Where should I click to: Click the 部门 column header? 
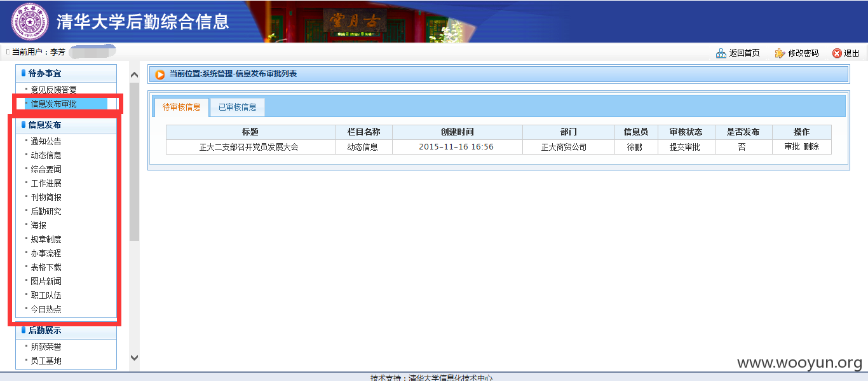(569, 132)
